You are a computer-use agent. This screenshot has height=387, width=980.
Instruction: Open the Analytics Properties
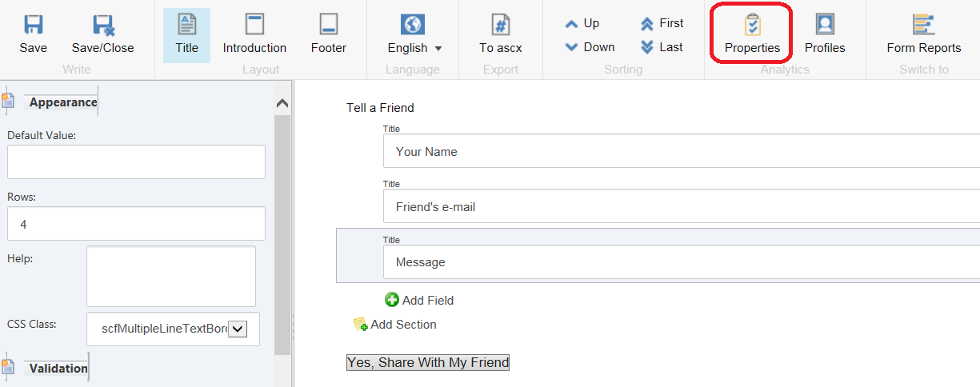point(752,35)
